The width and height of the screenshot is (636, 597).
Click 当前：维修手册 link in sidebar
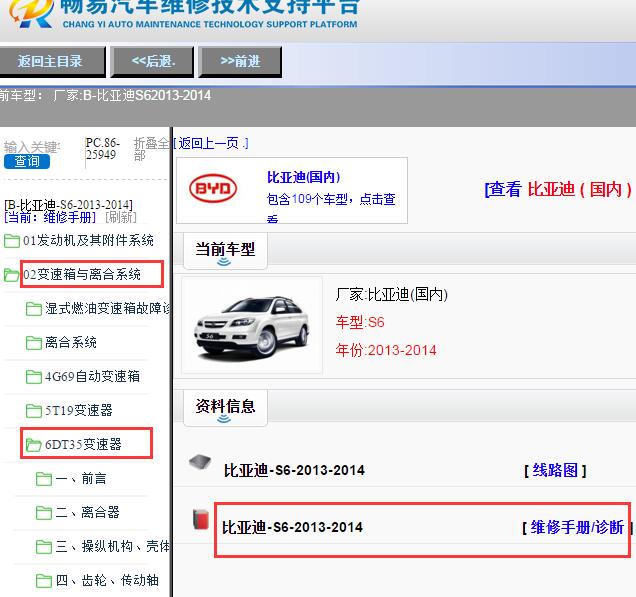(50, 217)
